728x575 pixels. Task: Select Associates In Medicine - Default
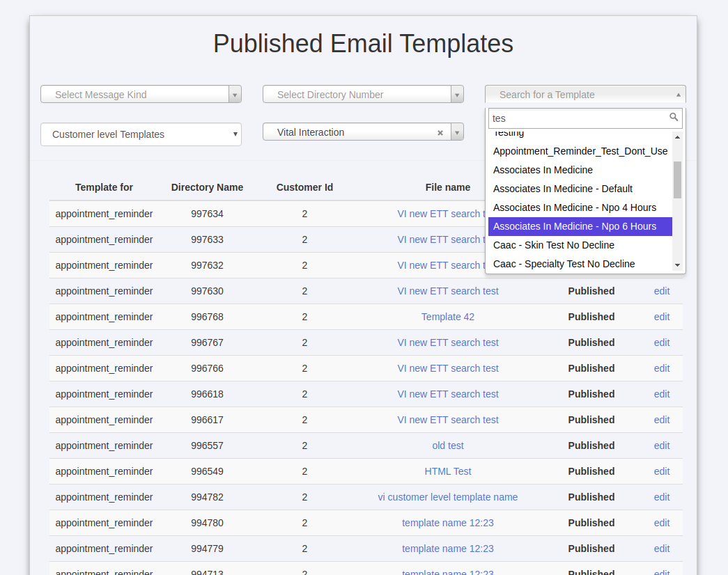pos(580,189)
